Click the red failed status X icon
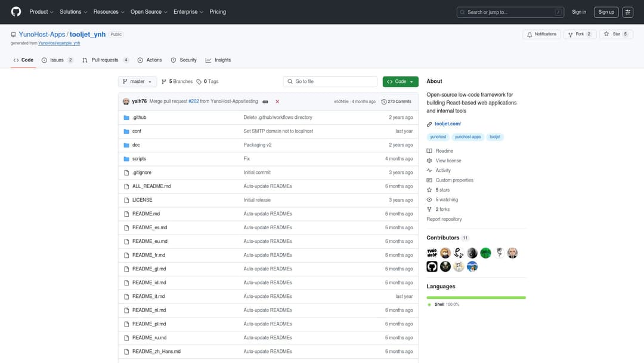The height and width of the screenshot is (363, 644). coord(277,101)
